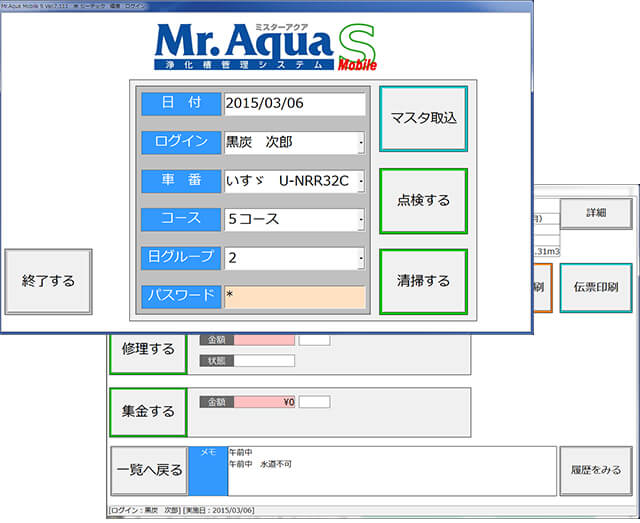Start cleaning with 清掃する button
640x523 pixels.
coord(423,282)
